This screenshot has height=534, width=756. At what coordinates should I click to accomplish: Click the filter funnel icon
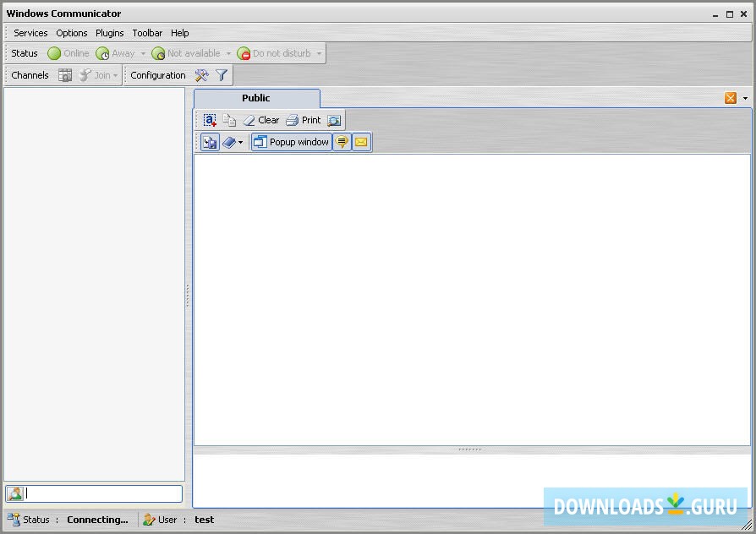222,75
